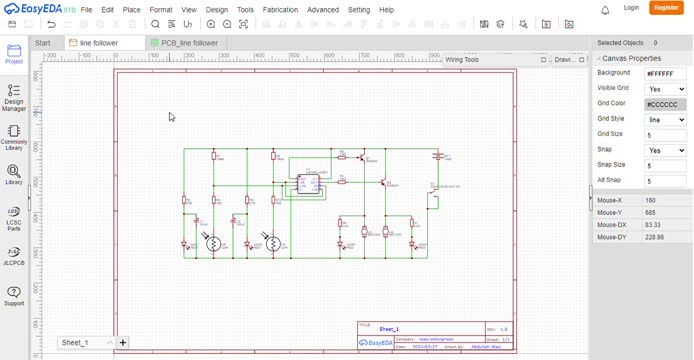694x360 pixels.
Task: Add a new sheet with plus button
Action: click(123, 342)
